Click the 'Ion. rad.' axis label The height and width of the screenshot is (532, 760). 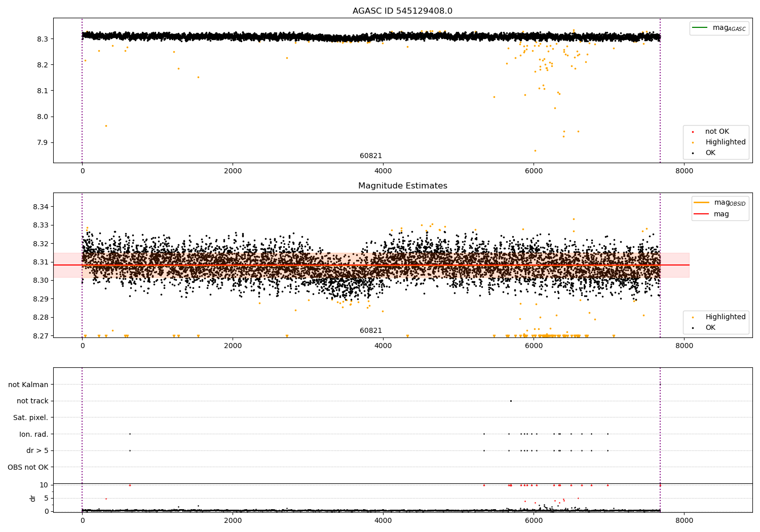click(34, 434)
